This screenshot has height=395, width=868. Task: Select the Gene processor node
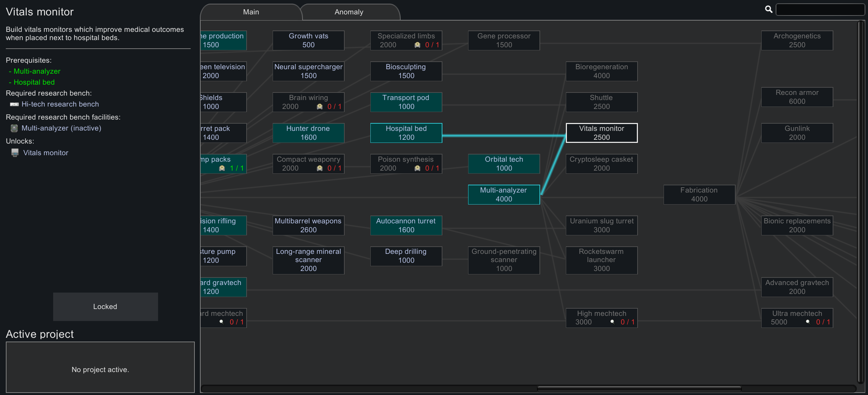[504, 40]
